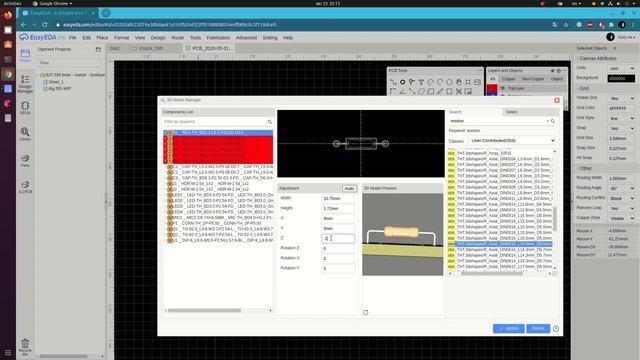Select the Text tool in PCB Tools
This screenshot has height=360, width=640.
point(421,82)
